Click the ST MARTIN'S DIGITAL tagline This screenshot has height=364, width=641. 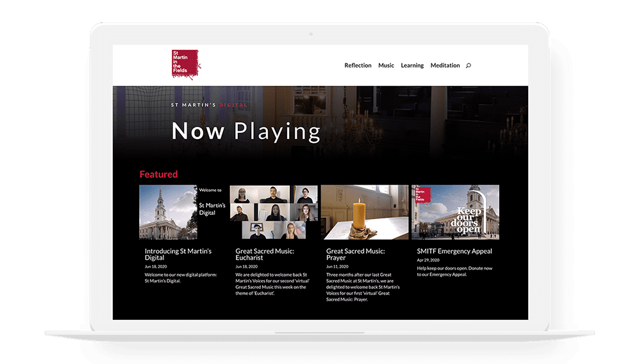(x=210, y=105)
